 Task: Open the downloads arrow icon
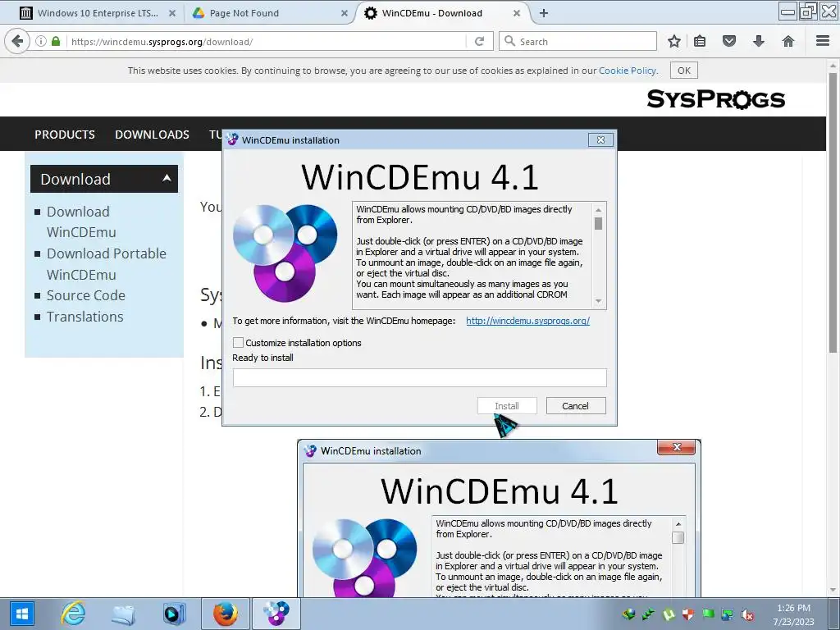click(x=759, y=41)
